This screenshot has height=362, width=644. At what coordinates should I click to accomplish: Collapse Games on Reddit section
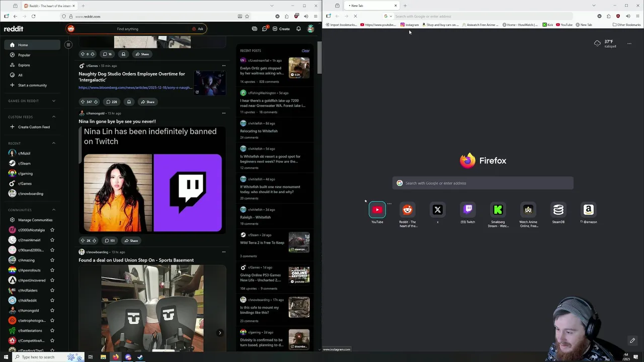[x=54, y=101]
